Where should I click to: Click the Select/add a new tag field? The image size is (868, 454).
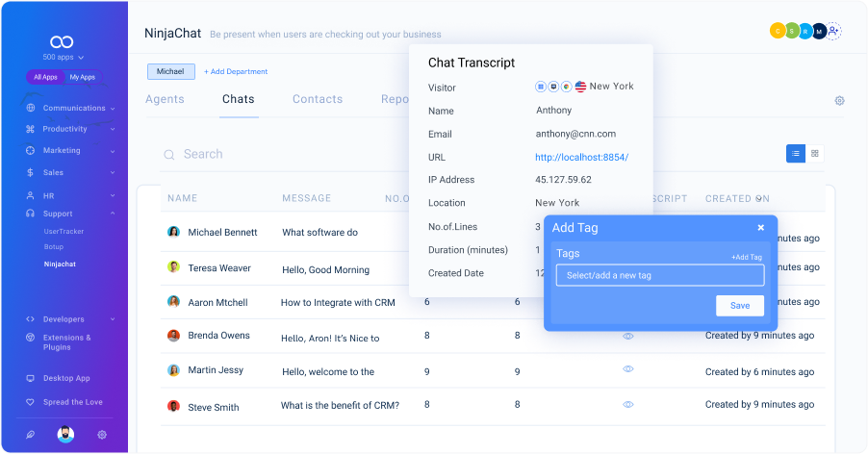tap(660, 275)
